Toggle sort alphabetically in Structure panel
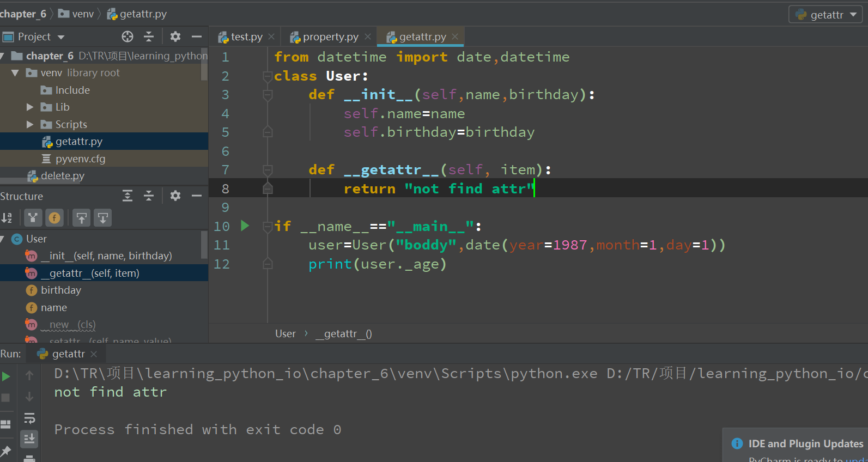The height and width of the screenshot is (462, 868). 7,218
